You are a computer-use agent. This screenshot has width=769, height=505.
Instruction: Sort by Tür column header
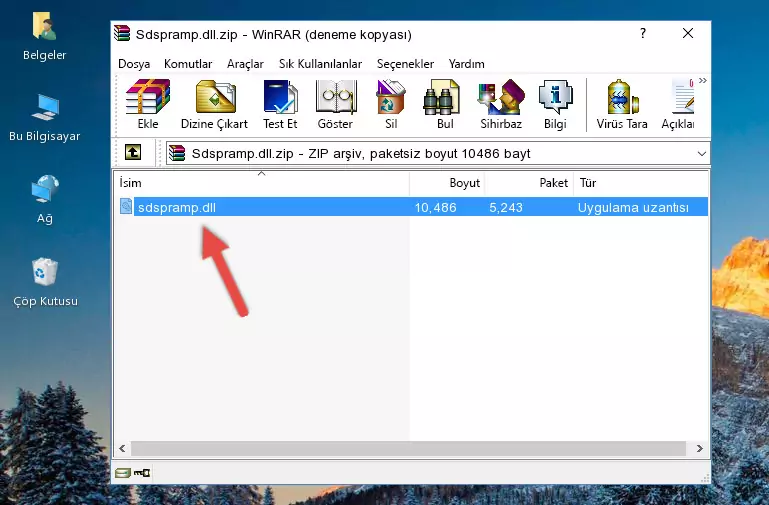[641, 183]
